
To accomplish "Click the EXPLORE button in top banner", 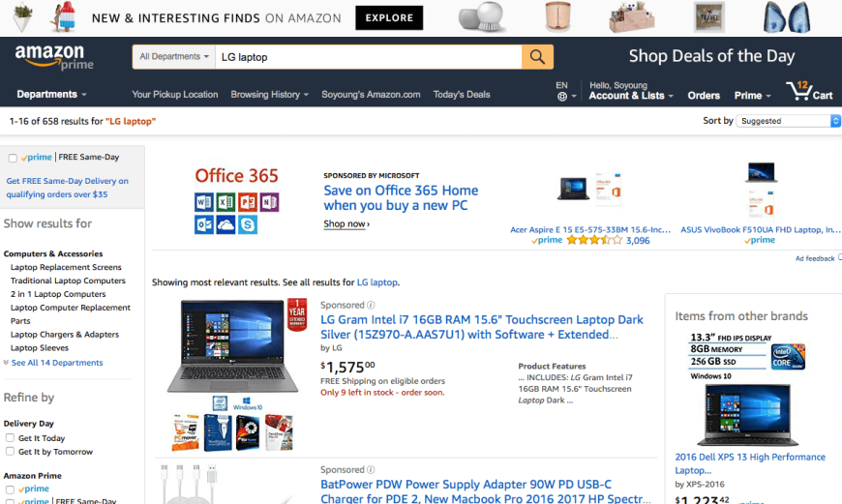I will 389,17.
